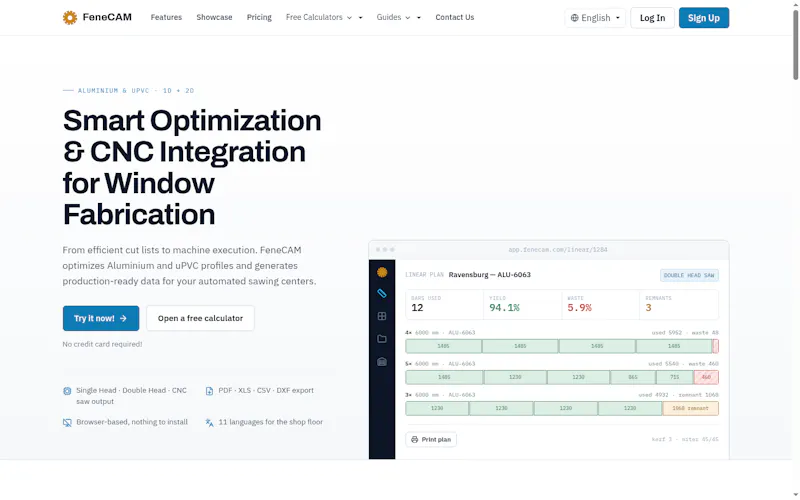This screenshot has height=500, width=800.
Task: Click the browser-based monitor icon
Action: tap(67, 422)
